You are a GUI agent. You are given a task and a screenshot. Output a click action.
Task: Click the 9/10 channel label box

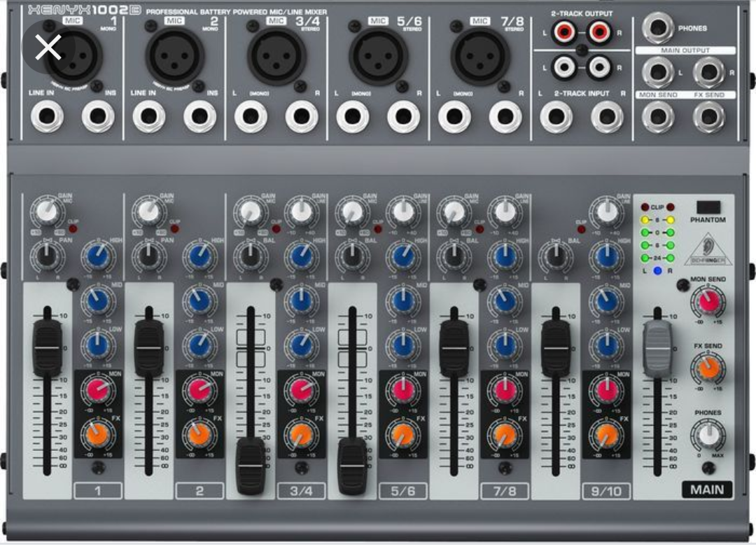pyautogui.click(x=606, y=491)
